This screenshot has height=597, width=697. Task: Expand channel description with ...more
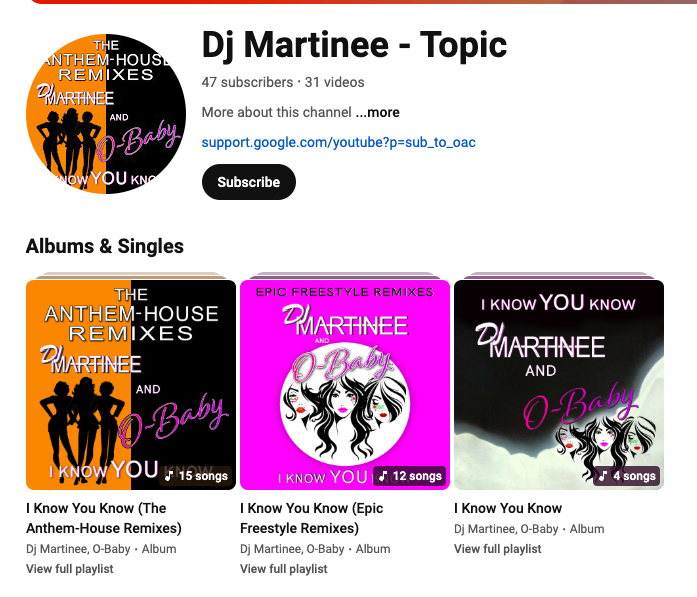[377, 112]
